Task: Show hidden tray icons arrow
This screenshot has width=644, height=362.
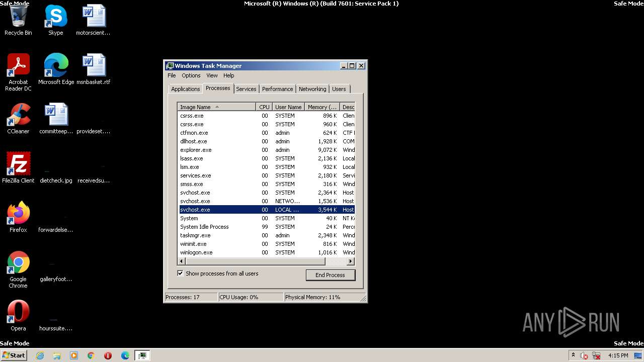Action: (x=573, y=355)
